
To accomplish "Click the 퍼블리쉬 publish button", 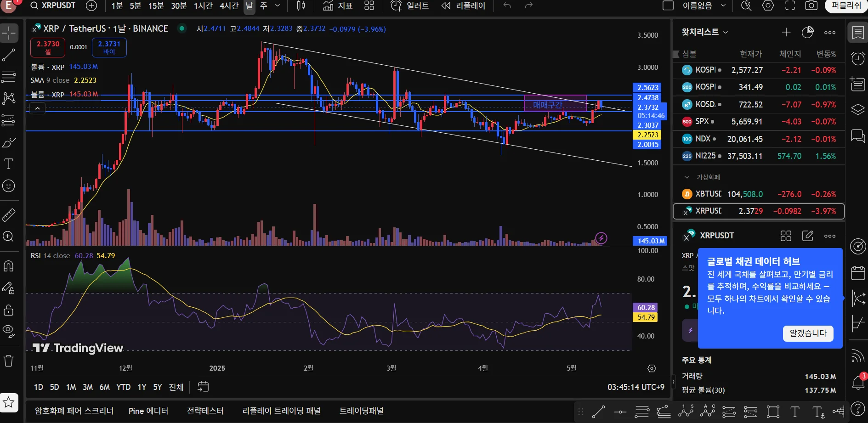I will click(x=846, y=6).
